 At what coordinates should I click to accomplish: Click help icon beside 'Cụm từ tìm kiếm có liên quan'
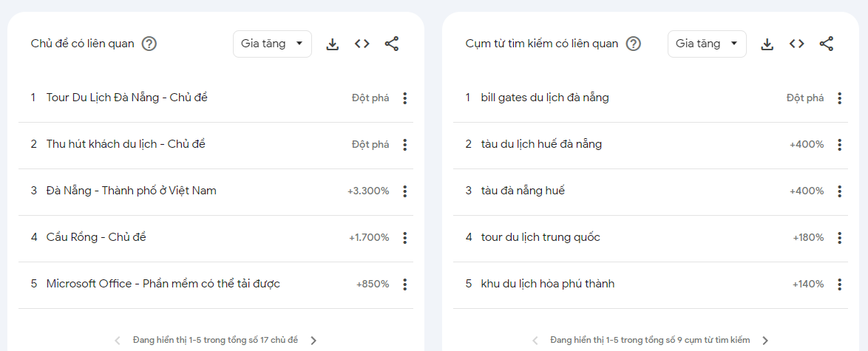pyautogui.click(x=634, y=44)
